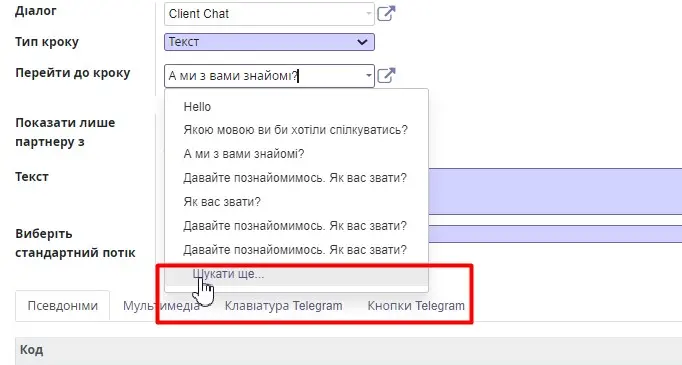682x365 pixels.
Task: Pick А ми з вами знайомі? option in list
Action: [244, 154]
